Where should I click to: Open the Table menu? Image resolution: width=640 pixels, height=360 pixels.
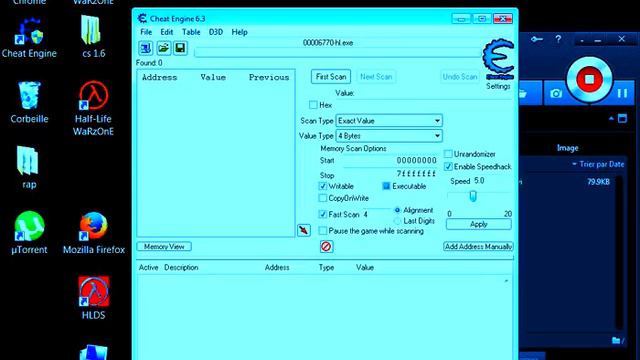pyautogui.click(x=191, y=32)
